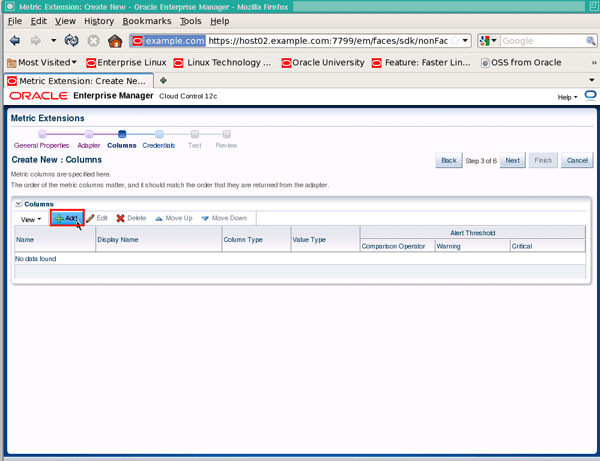This screenshot has width=600, height=461.
Task: Click the Review train step
Action: (x=226, y=145)
